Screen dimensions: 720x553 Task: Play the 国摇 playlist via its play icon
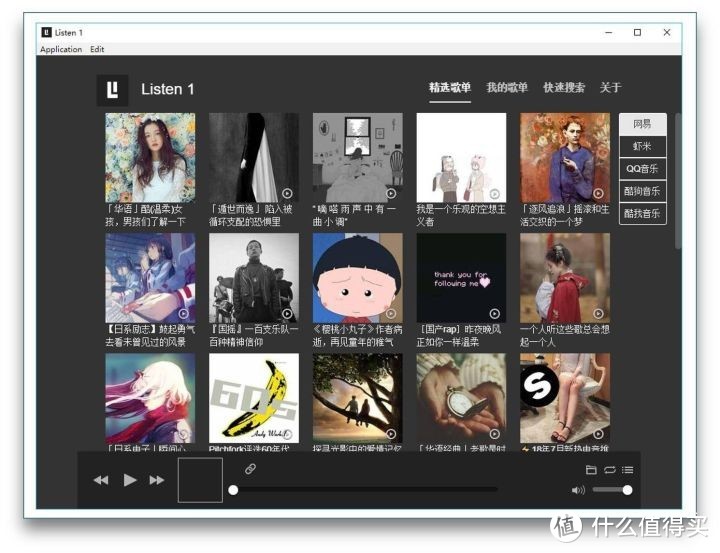pyautogui.click(x=287, y=314)
